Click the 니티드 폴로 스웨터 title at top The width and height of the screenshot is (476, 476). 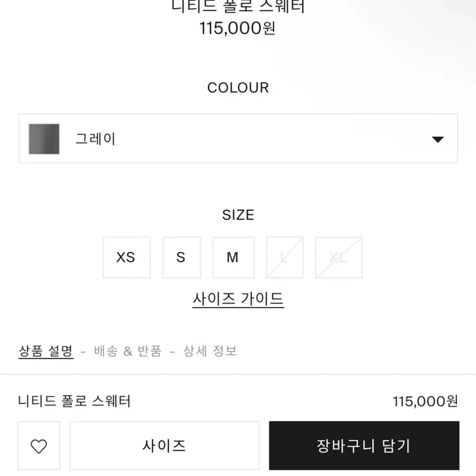click(x=238, y=7)
